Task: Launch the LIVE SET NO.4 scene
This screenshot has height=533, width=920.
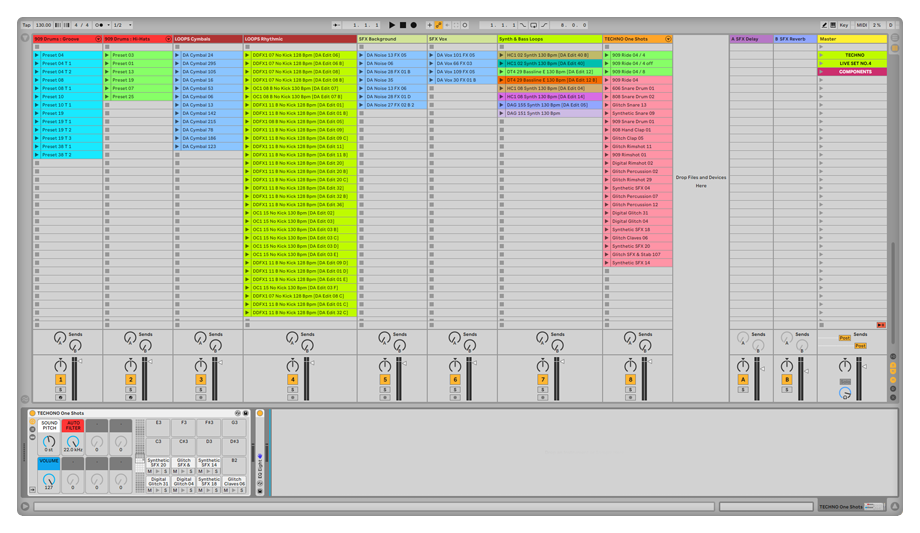Action: 821,63
